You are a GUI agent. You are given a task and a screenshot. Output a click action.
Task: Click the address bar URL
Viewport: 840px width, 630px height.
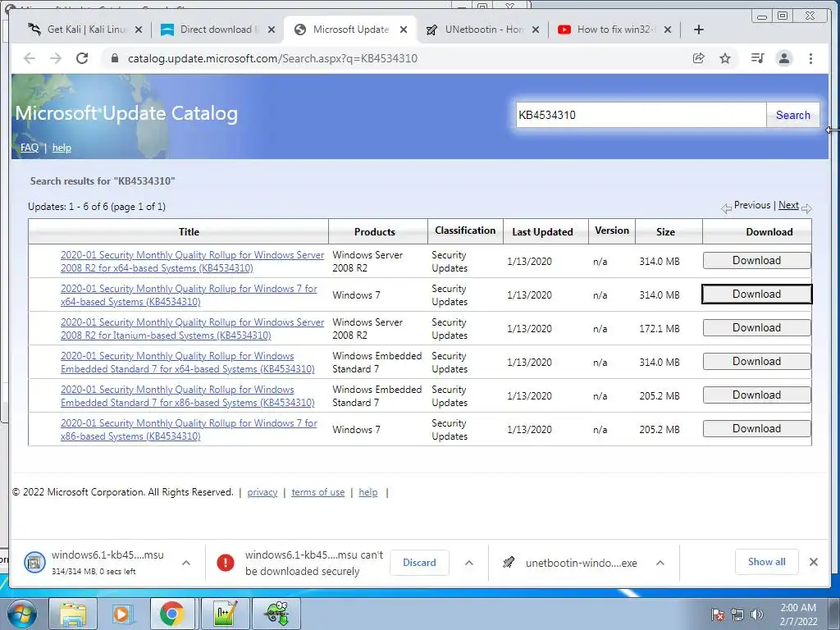click(272, 58)
